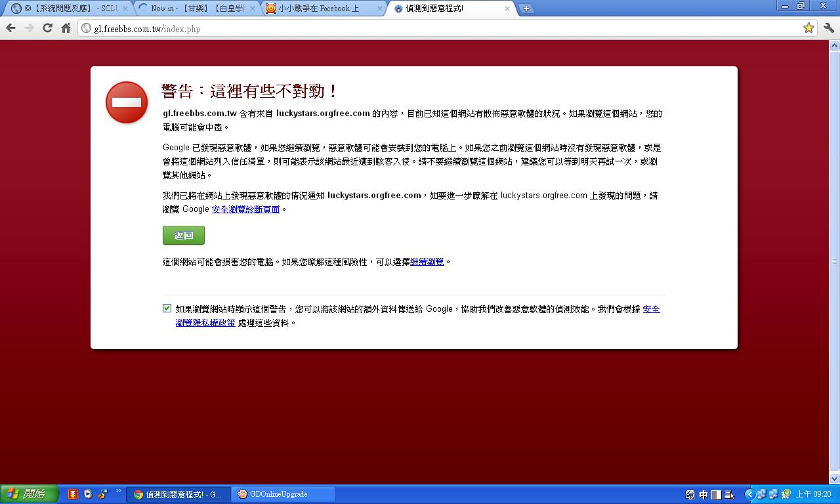The height and width of the screenshot is (504, 840).
Task: Click the browser Forward arrow
Action: click(29, 28)
